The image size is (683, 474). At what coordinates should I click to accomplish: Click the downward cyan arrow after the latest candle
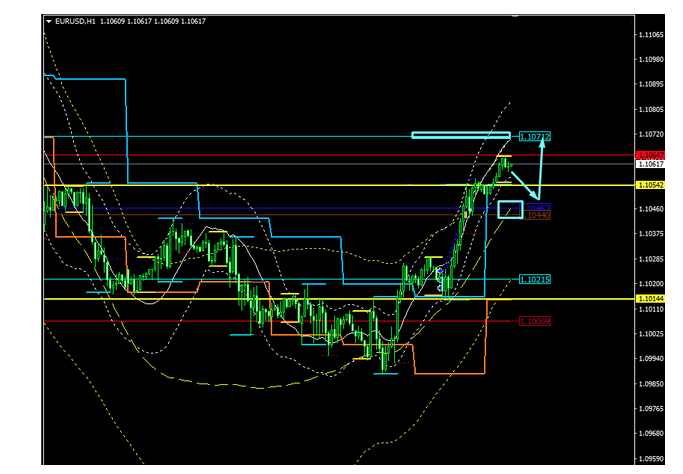(525, 186)
